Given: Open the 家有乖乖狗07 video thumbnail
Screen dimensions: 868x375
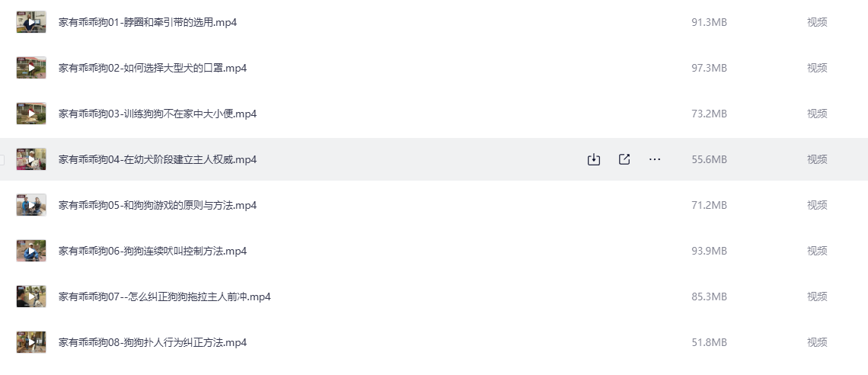Looking at the screenshot, I should [x=31, y=296].
